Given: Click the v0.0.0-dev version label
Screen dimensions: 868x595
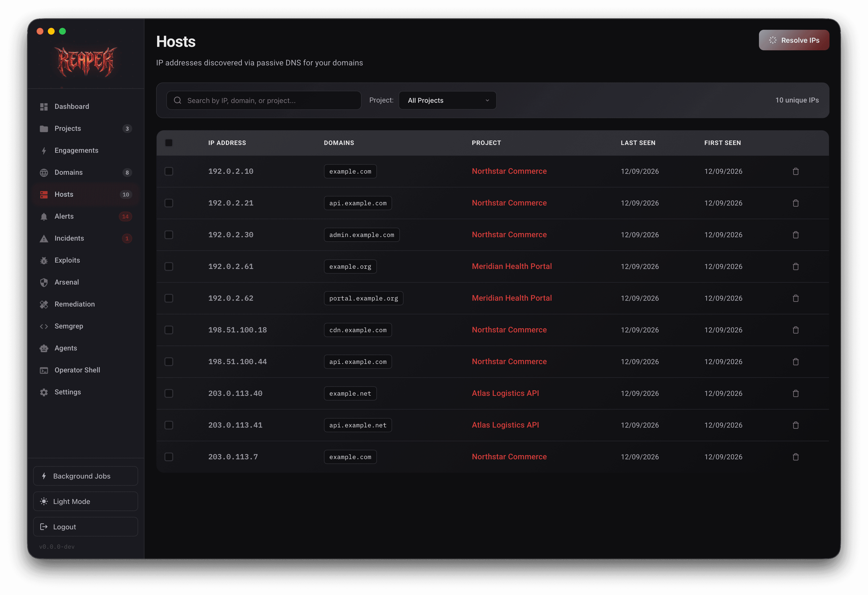Looking at the screenshot, I should [x=57, y=547].
